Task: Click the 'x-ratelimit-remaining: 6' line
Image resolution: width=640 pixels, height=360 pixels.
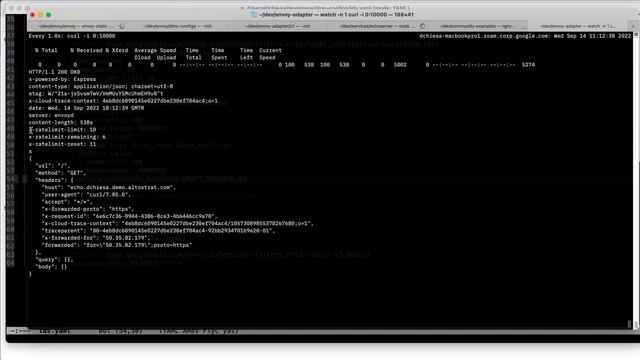Action: [x=67, y=137]
